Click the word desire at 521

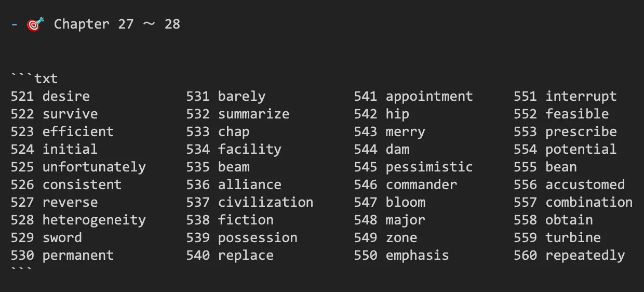[66, 96]
